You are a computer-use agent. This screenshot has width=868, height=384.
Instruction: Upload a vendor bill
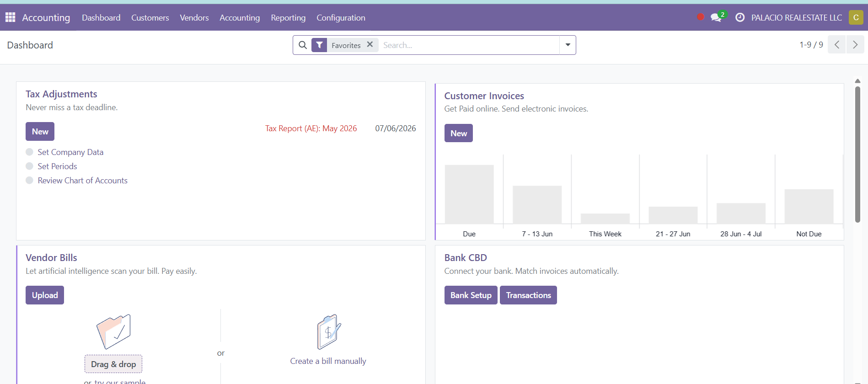click(45, 295)
